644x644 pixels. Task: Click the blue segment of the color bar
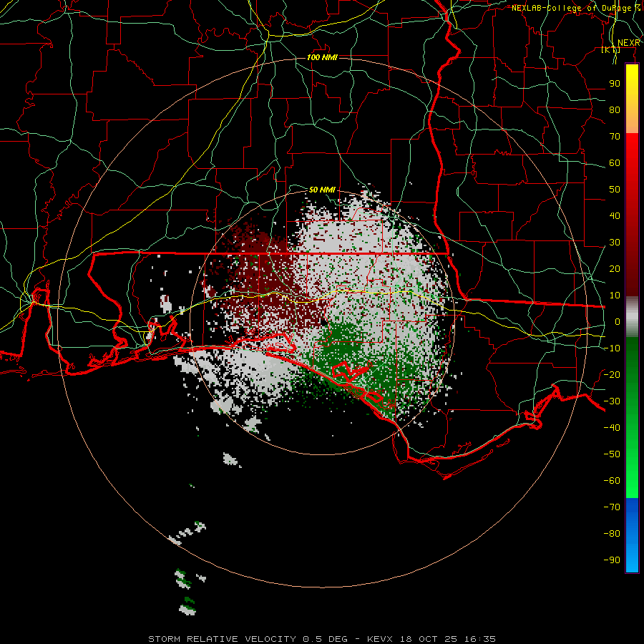[x=632, y=534]
